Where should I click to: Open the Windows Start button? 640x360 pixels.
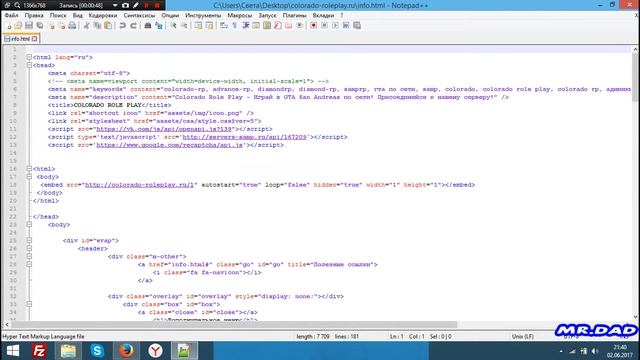pyautogui.click(x=13, y=351)
